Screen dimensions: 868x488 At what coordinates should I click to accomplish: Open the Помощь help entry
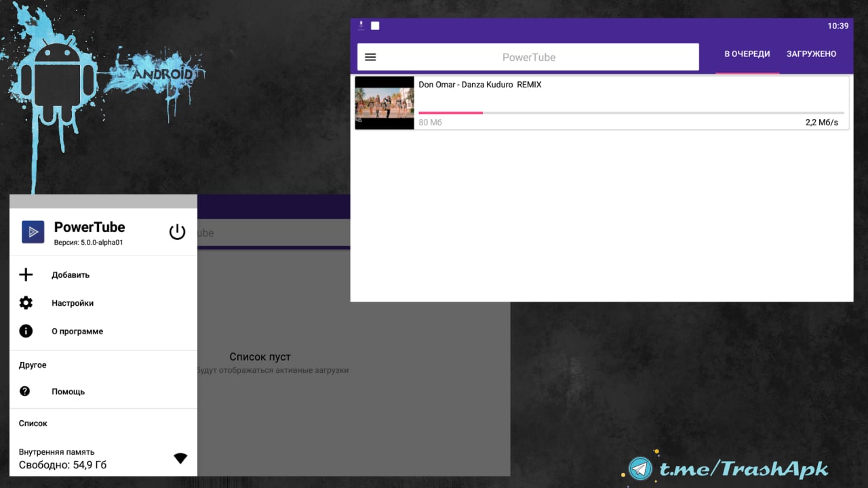(x=103, y=391)
